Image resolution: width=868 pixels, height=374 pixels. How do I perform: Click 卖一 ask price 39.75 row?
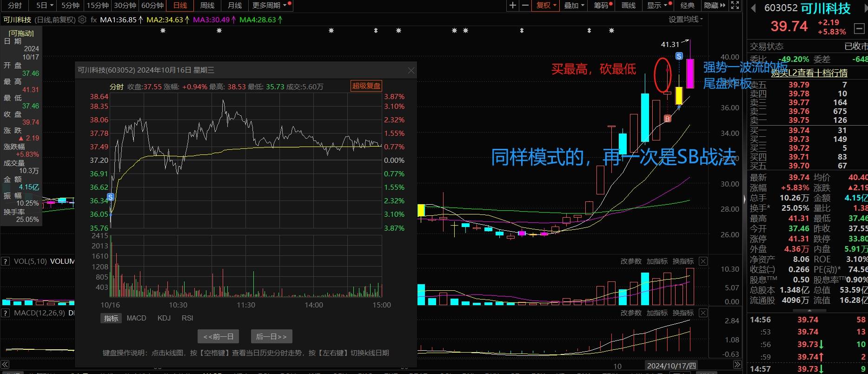(x=808, y=120)
